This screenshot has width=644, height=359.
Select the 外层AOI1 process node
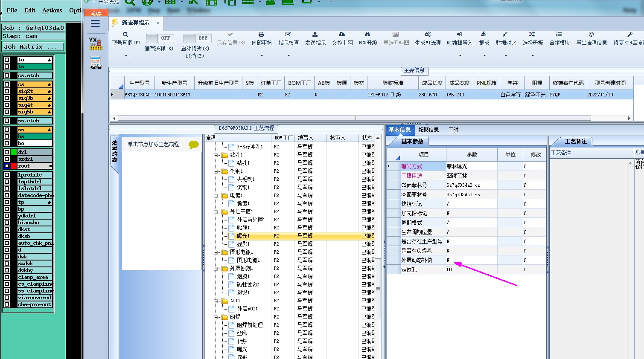coord(248,309)
